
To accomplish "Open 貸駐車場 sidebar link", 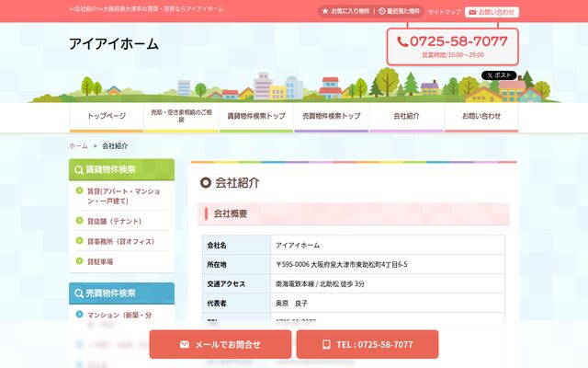I will click(x=100, y=261).
